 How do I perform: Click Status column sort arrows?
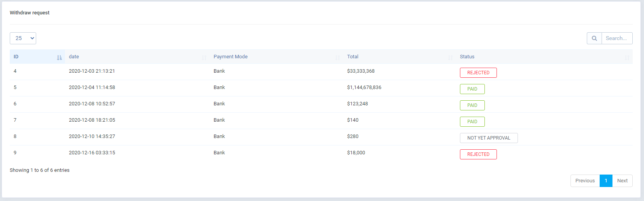coord(627,58)
